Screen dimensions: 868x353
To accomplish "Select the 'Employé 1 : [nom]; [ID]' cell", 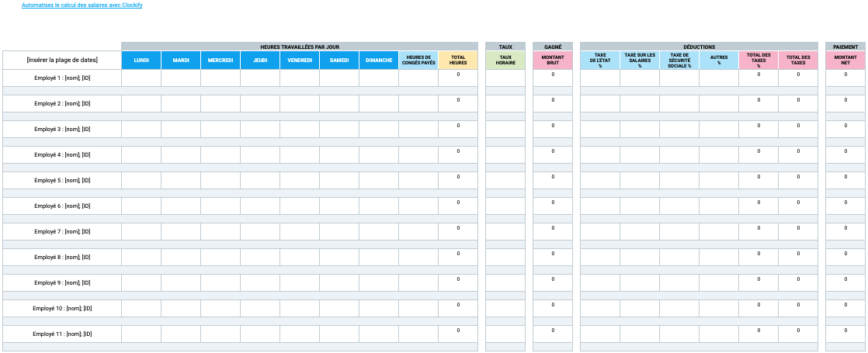I will (x=62, y=78).
